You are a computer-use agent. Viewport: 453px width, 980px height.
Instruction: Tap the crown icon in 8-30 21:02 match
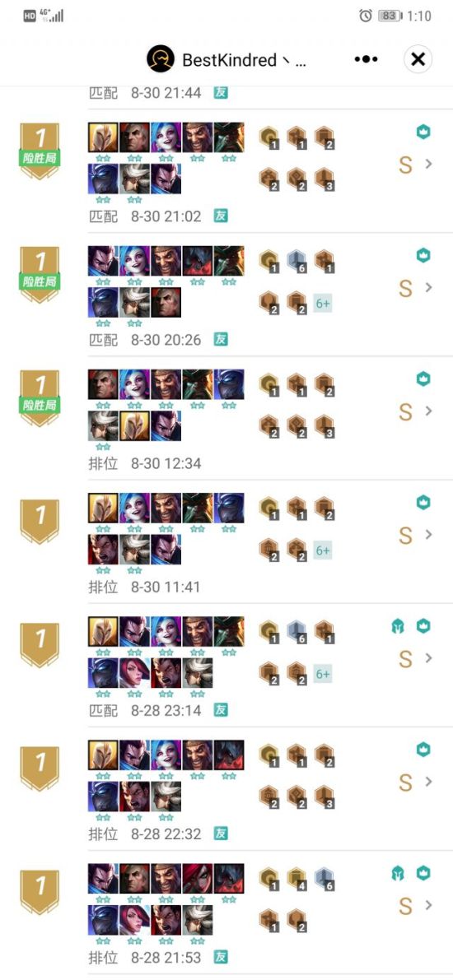pyautogui.click(x=423, y=132)
